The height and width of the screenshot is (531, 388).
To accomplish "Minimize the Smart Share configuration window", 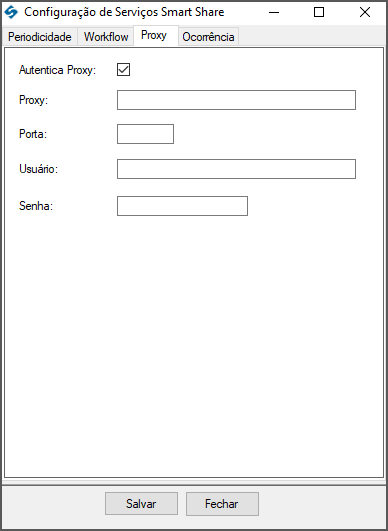I will click(x=274, y=13).
